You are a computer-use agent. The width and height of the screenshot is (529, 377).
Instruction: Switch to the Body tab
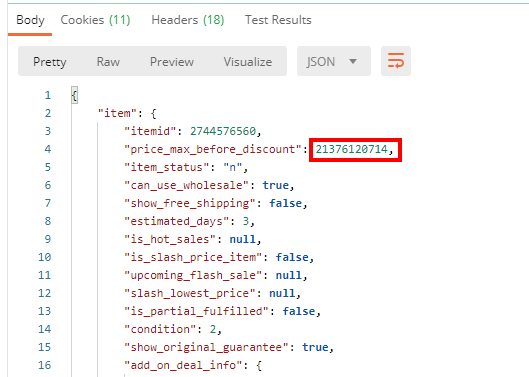tap(30, 20)
